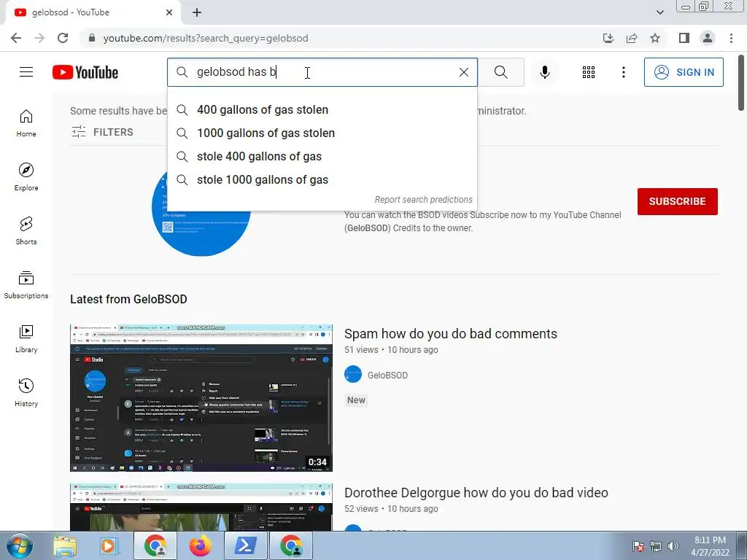Close the gelobsod YouTube tab
Viewport: 747px width, 560px height.
(169, 12)
